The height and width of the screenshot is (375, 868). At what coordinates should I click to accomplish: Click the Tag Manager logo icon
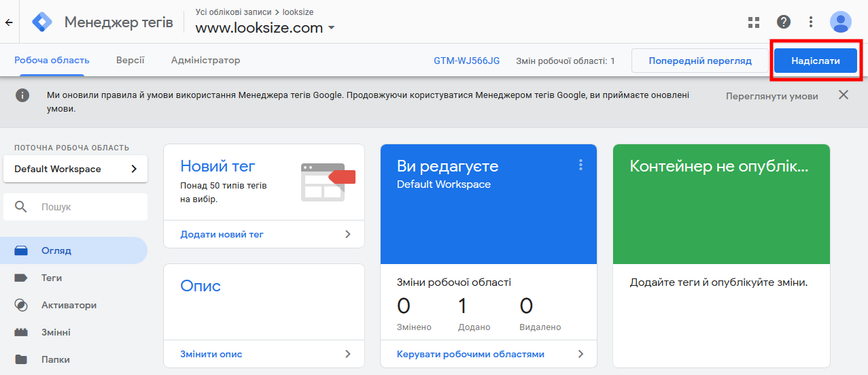pos(42,22)
